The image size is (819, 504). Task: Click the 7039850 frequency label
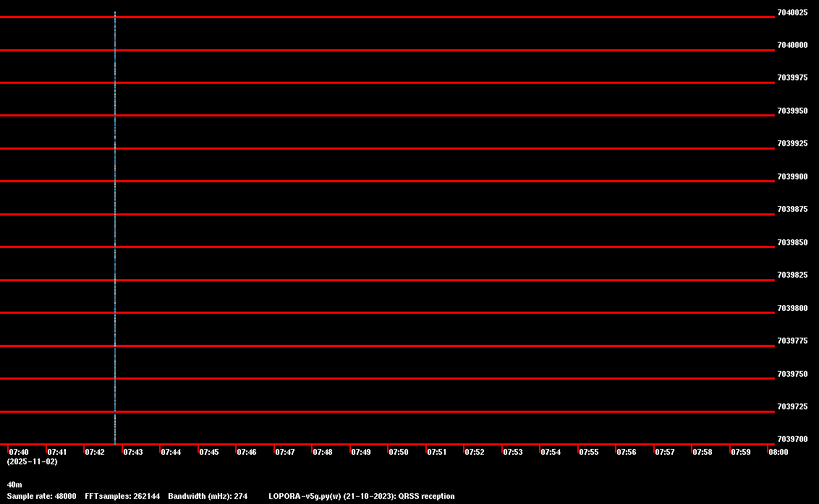pyautogui.click(x=792, y=243)
